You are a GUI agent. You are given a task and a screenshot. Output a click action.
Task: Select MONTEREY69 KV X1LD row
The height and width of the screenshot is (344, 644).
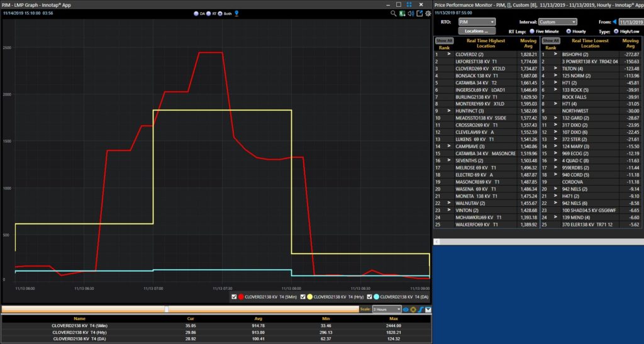(486, 104)
